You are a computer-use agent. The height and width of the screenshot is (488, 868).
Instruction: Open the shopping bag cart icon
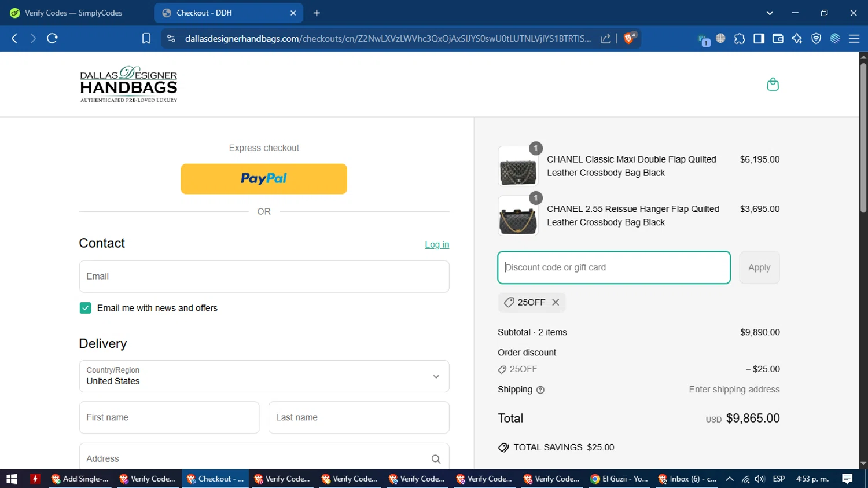[x=773, y=85]
